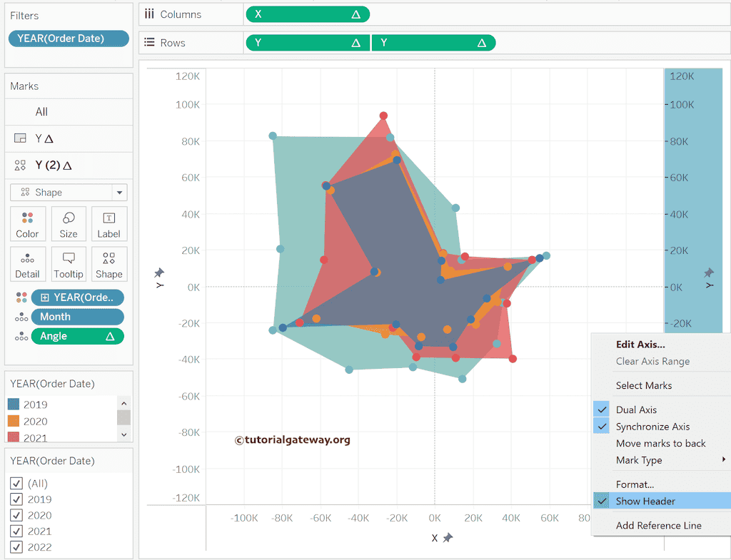The height and width of the screenshot is (560, 731).
Task: Click the pin icon above left Y axis title
Action: pyautogui.click(x=159, y=273)
